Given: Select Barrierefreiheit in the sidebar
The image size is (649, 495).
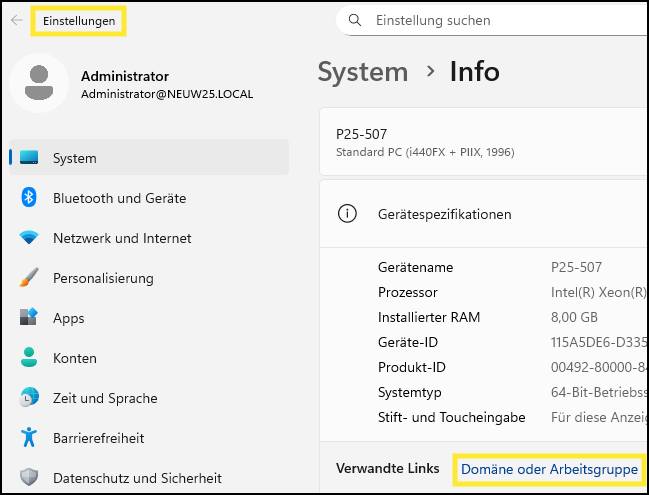Looking at the screenshot, I should pos(149,437).
